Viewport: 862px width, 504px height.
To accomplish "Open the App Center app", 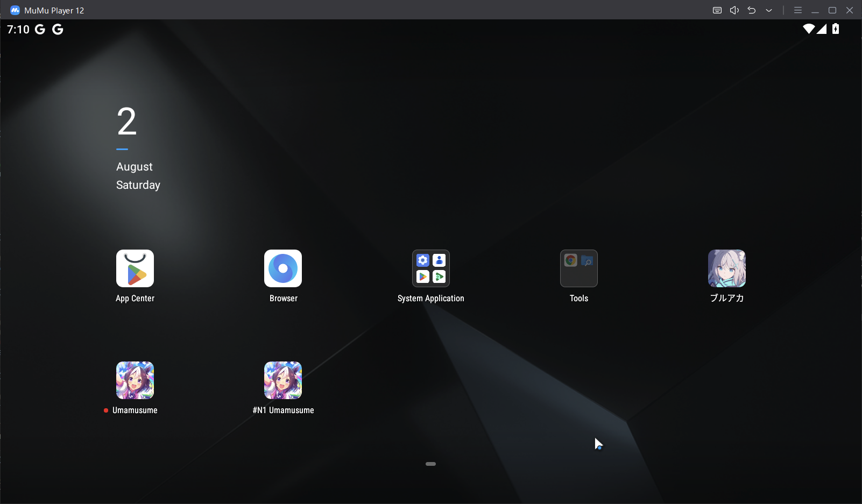I will click(135, 268).
